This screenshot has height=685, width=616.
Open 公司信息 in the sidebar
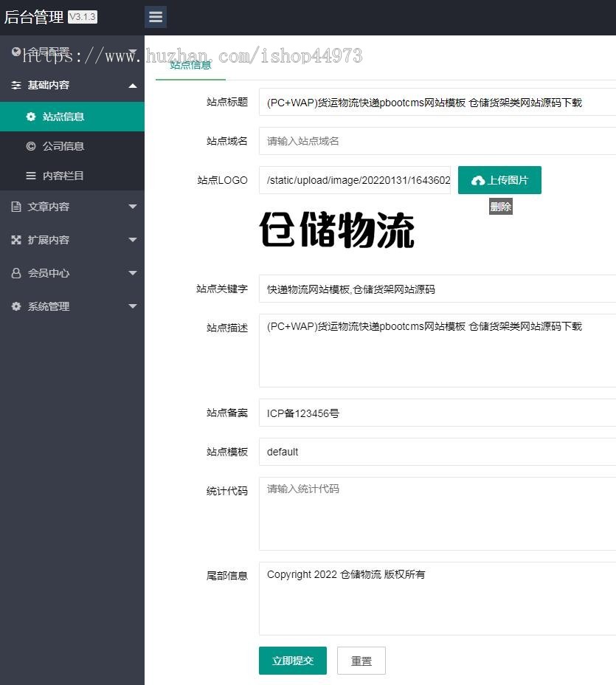click(x=72, y=146)
